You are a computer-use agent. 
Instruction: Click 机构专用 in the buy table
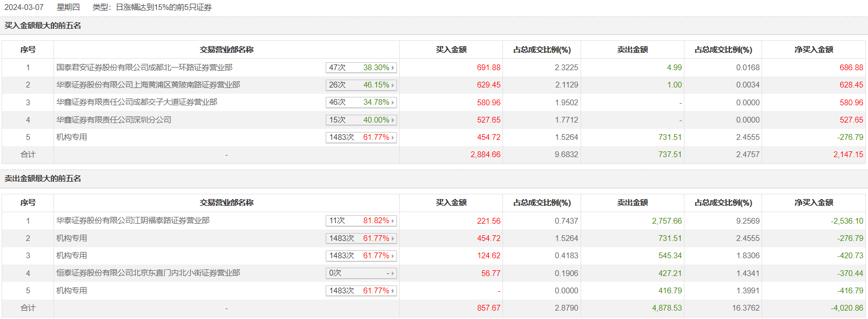(72, 137)
